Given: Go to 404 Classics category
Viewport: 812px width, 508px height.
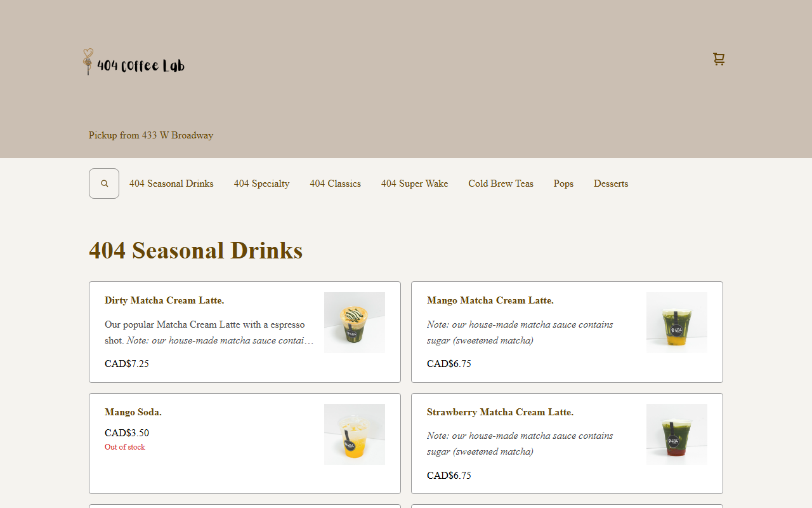Looking at the screenshot, I should pyautogui.click(x=335, y=184).
